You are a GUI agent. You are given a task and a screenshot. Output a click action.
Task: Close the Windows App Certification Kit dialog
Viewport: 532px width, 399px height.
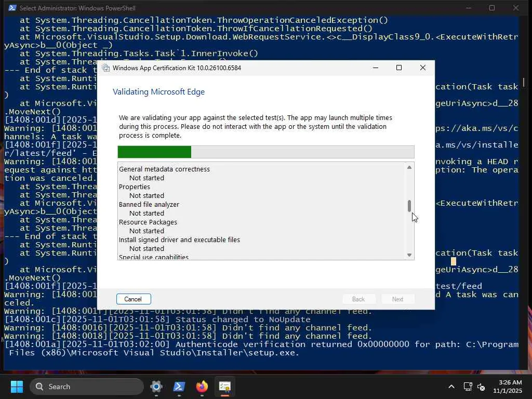click(x=423, y=68)
